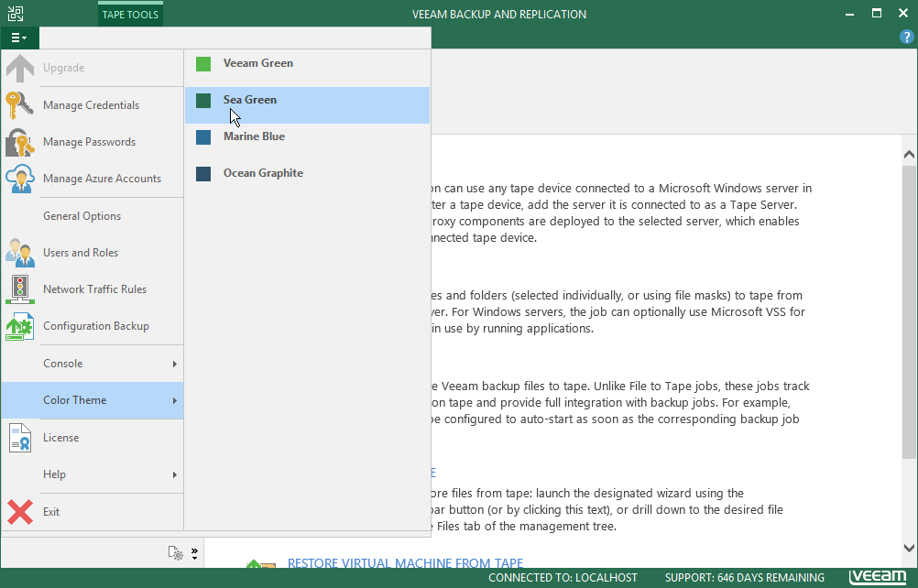Screen dimensions: 918x588
Task: Open help via blue question mark icon
Action: pos(906,37)
